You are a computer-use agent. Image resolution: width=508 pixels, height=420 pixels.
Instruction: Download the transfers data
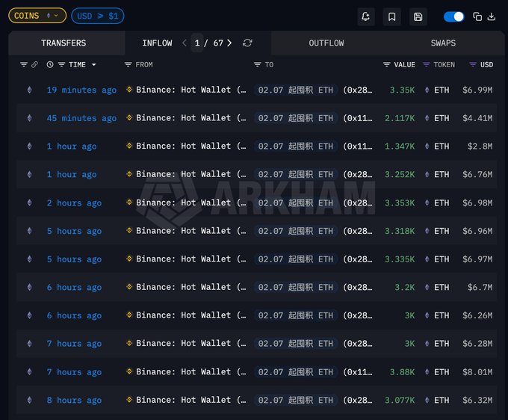(x=492, y=16)
